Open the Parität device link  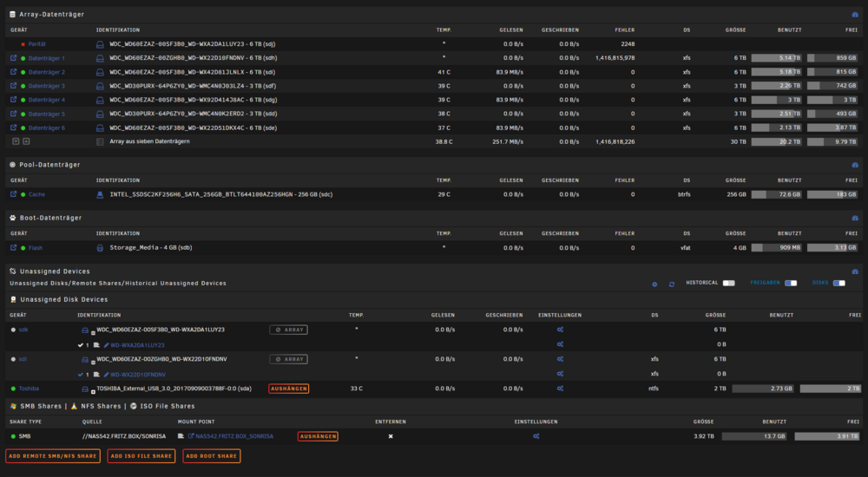[x=37, y=44]
